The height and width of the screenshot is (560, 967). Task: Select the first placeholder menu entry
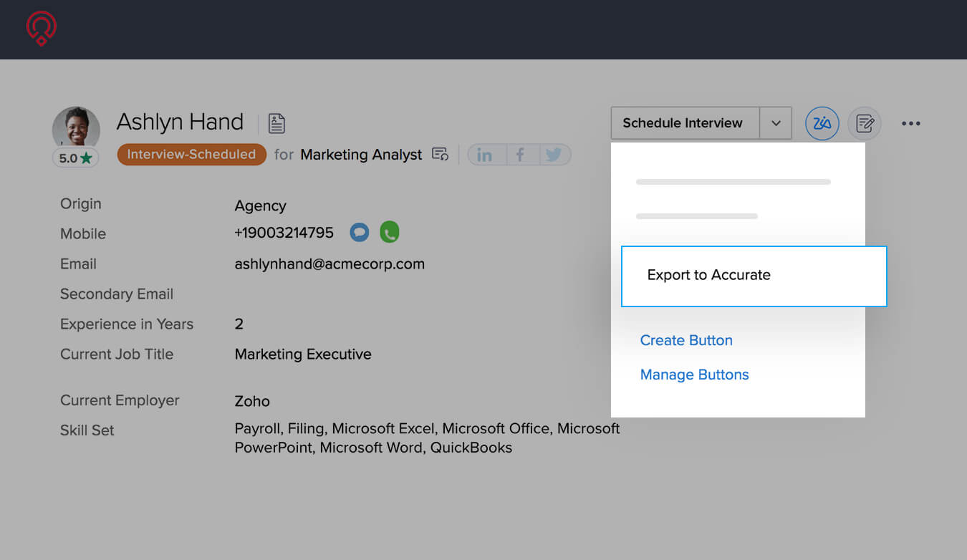coord(733,182)
